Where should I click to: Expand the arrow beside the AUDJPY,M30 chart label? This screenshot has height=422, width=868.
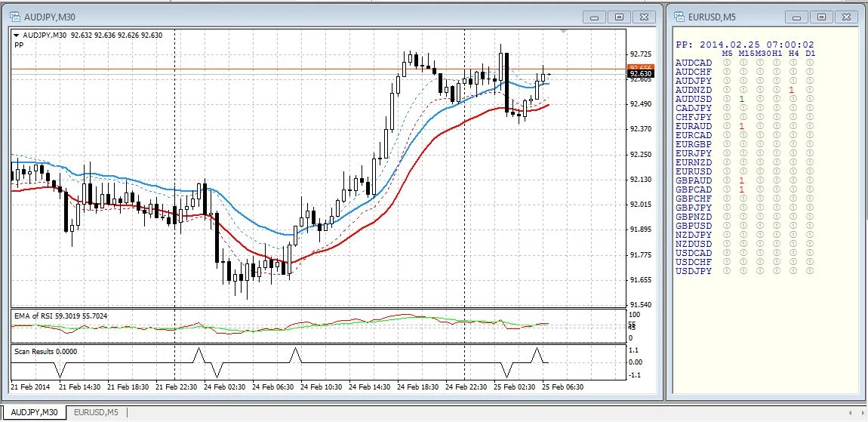click(x=17, y=35)
